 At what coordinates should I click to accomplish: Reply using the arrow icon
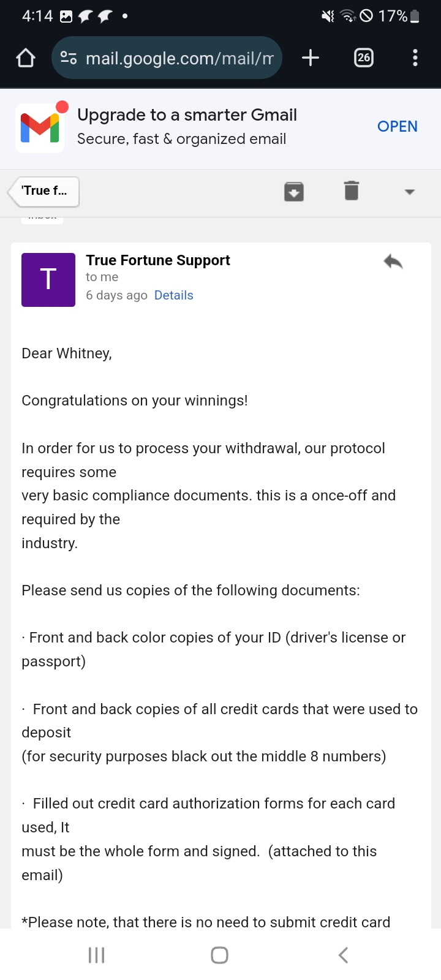(393, 262)
